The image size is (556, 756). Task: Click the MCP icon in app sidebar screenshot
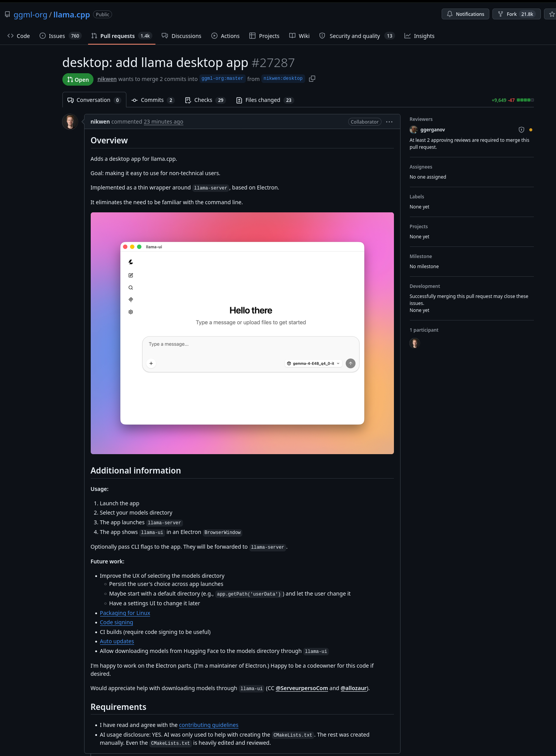click(x=131, y=300)
